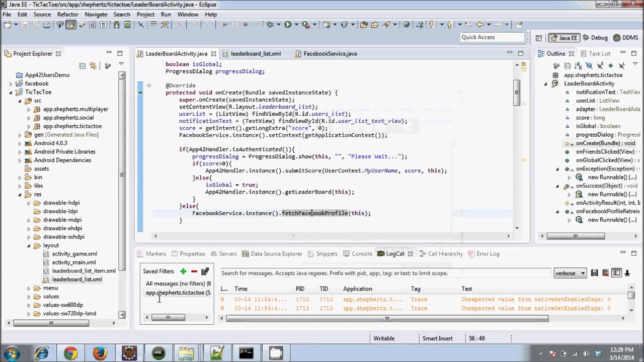
Task: Select All messages (no filters) filter
Action: coord(178,284)
